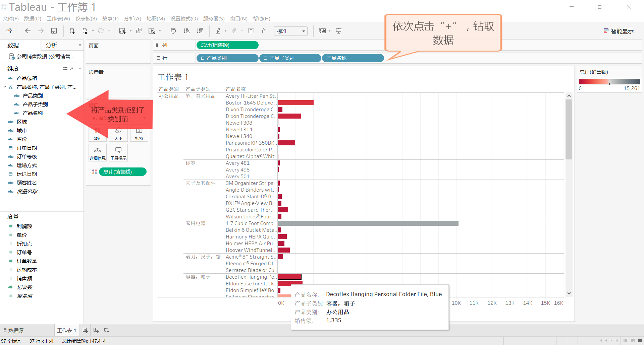Click the sales color gradient legend
The height and width of the screenshot is (345, 644).
tap(609, 81)
